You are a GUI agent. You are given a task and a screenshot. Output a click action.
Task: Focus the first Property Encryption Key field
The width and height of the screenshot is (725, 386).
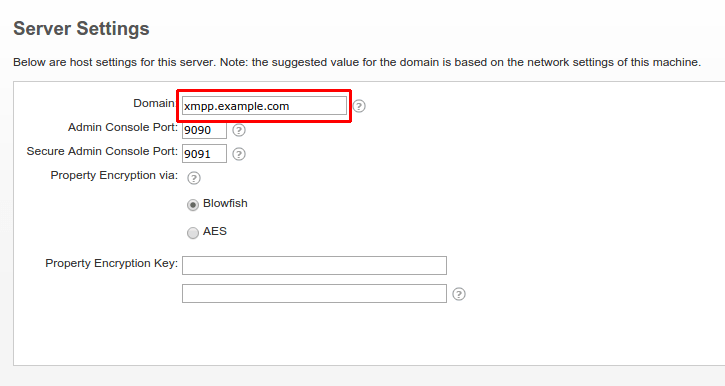(314, 265)
